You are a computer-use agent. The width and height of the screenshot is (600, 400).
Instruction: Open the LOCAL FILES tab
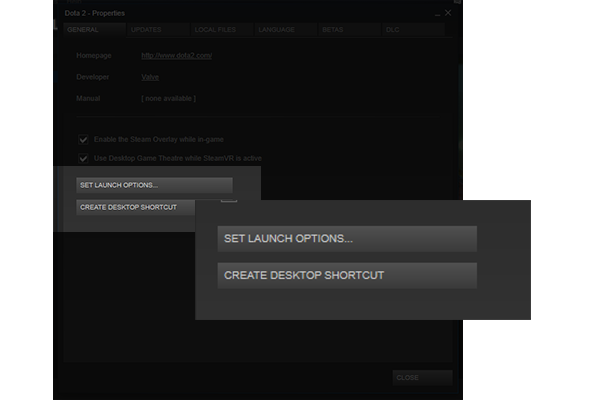pos(222,29)
